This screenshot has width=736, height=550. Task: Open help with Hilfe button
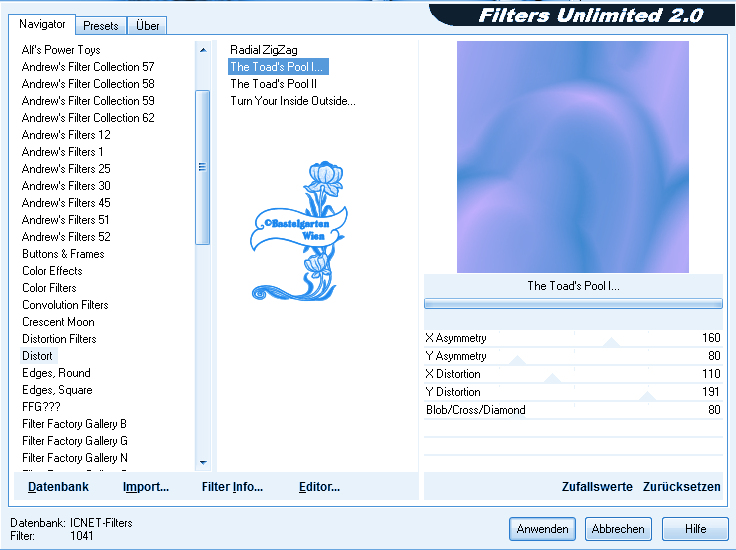695,529
